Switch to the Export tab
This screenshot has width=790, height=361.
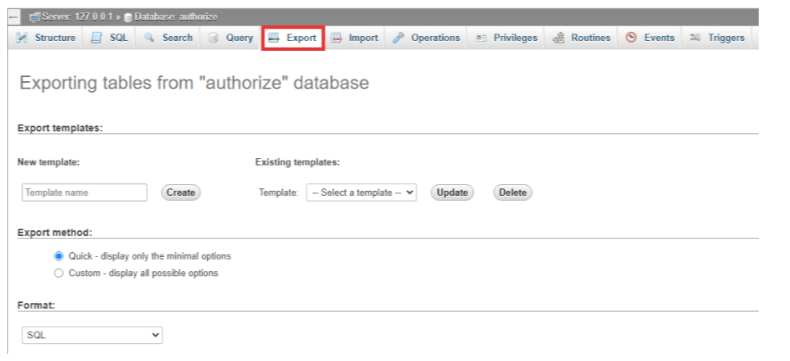tap(293, 38)
